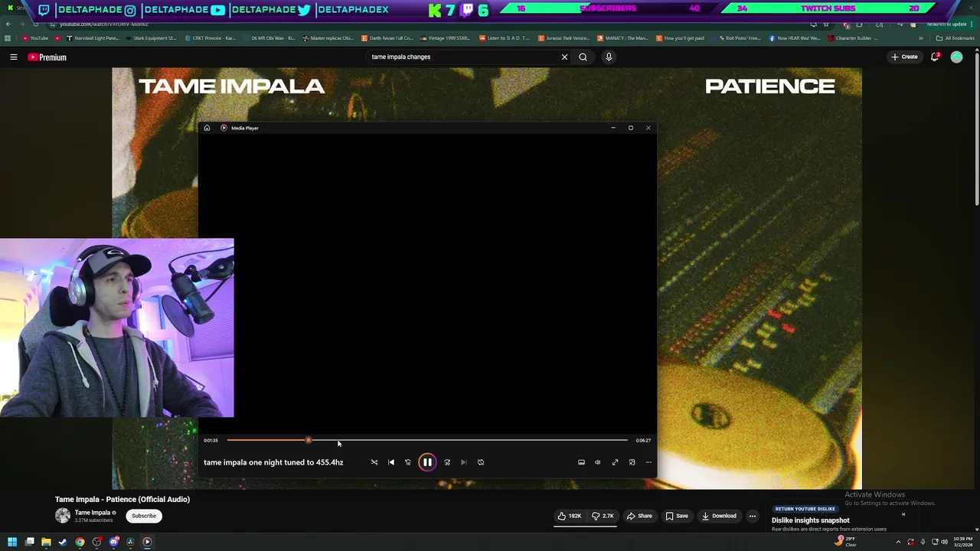The width and height of the screenshot is (980, 551).
Task: Toggle shuffle in Media Player
Action: tap(374, 462)
